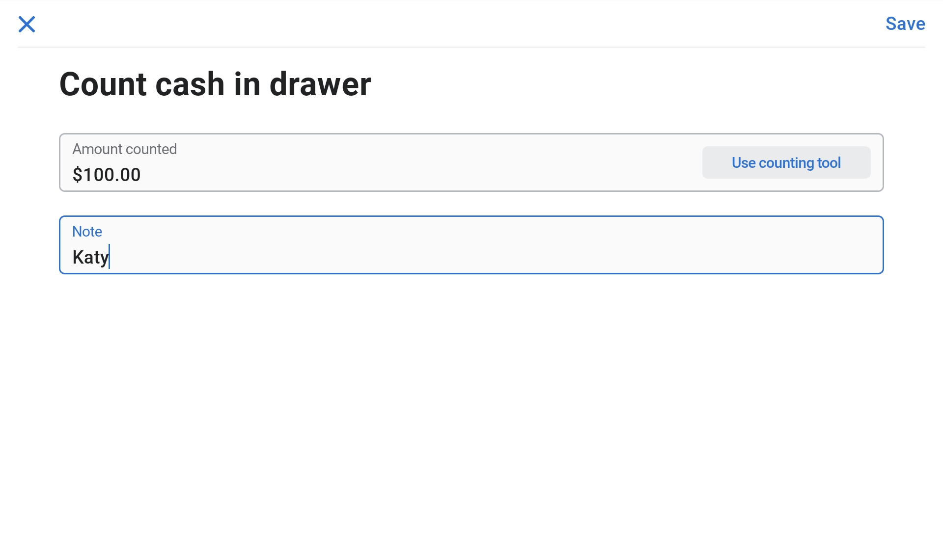This screenshot has width=943, height=560.
Task: Save the cash drawer count
Action: pyautogui.click(x=905, y=24)
